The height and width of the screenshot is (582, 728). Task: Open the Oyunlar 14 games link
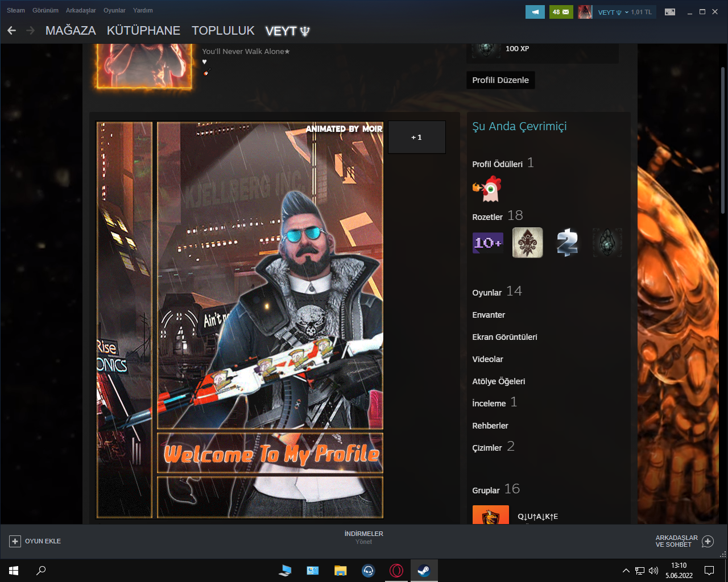pos(497,292)
